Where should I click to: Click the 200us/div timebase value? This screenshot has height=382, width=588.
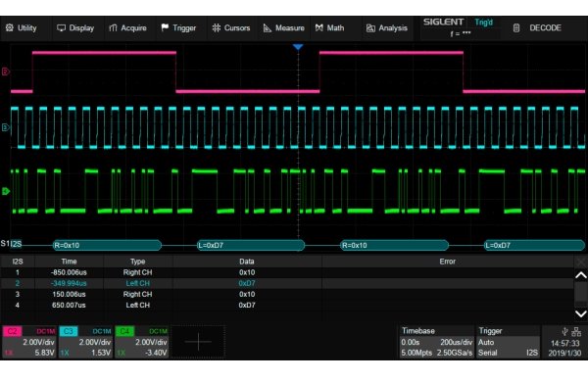click(456, 342)
